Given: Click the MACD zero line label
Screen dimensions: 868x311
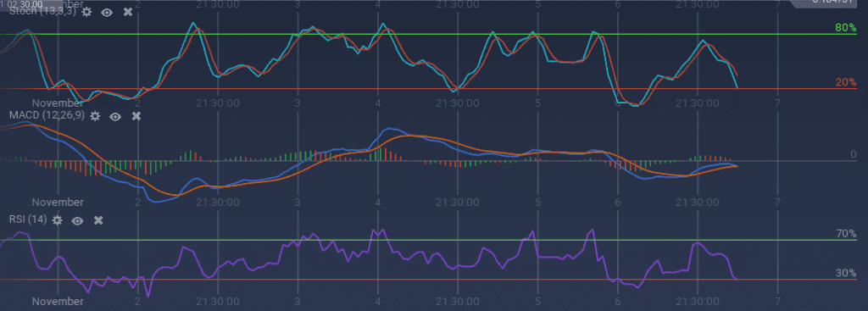Looking at the screenshot, I should coord(853,154).
